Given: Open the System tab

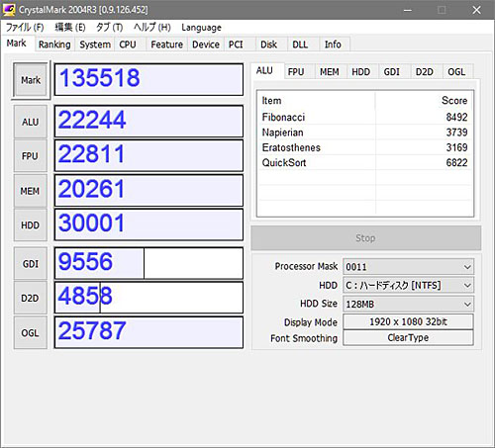Looking at the screenshot, I should pyautogui.click(x=95, y=45).
